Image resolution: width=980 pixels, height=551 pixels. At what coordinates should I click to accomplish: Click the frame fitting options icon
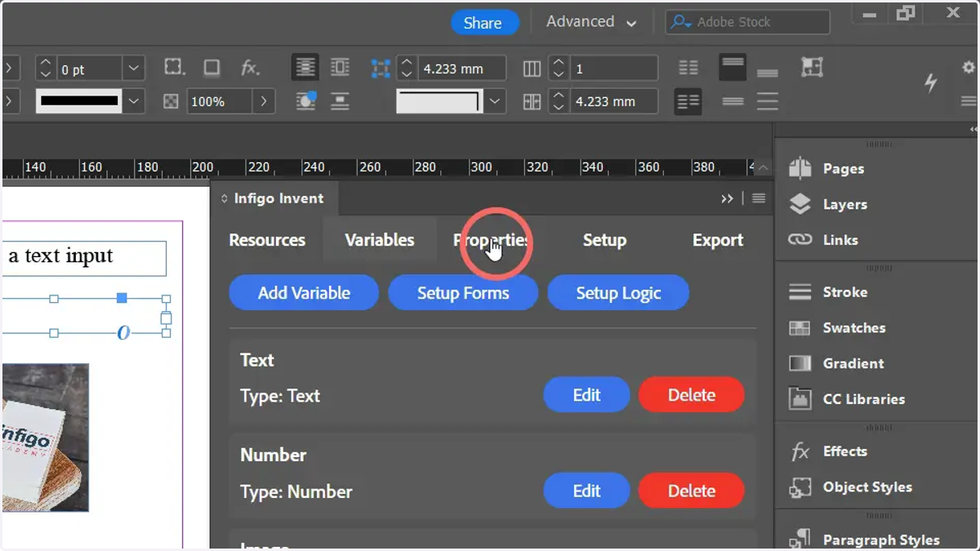coord(812,67)
